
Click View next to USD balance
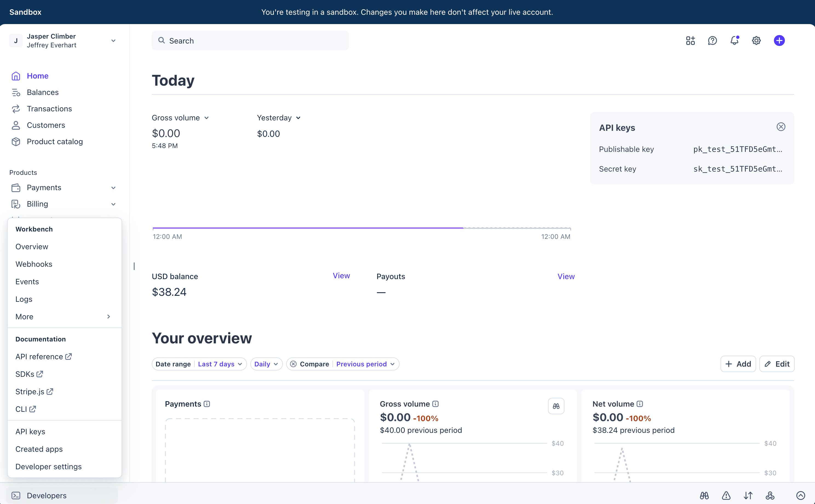point(341,275)
